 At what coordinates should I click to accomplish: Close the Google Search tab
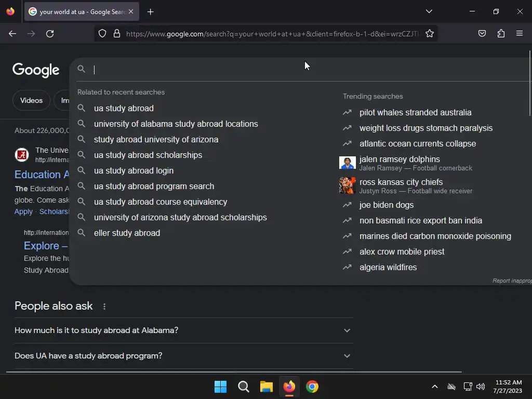point(131,11)
